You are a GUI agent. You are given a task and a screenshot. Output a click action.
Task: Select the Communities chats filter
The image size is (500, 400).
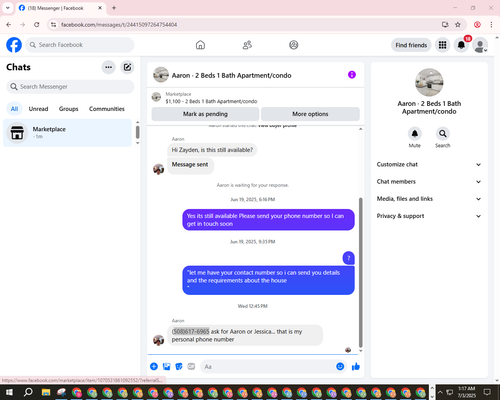107,109
